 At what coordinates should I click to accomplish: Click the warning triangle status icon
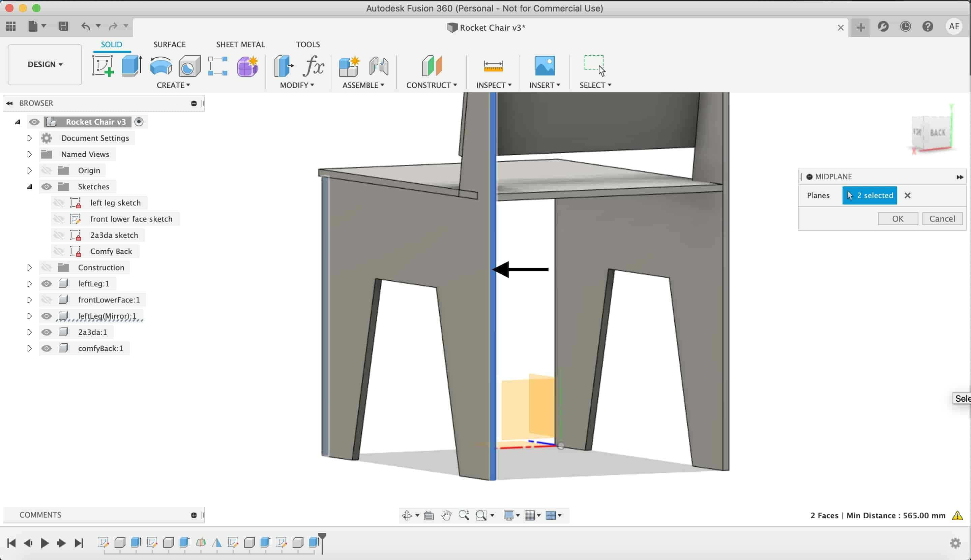click(958, 516)
